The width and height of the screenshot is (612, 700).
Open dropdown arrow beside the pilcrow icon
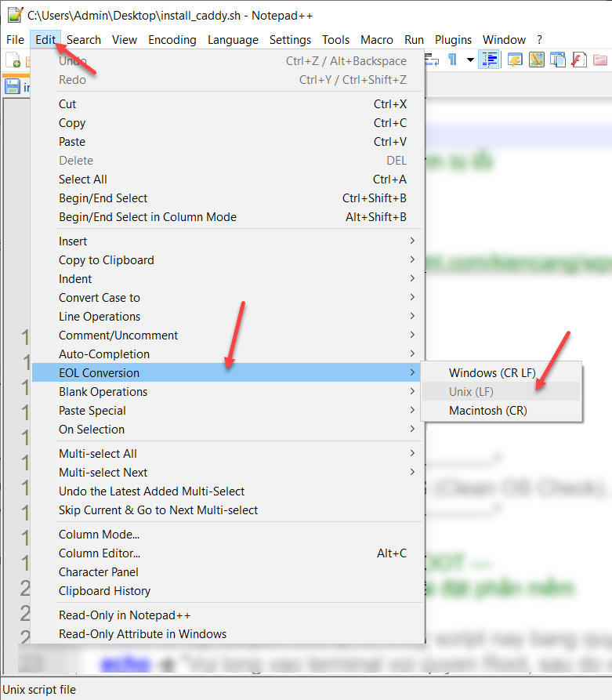(x=470, y=60)
